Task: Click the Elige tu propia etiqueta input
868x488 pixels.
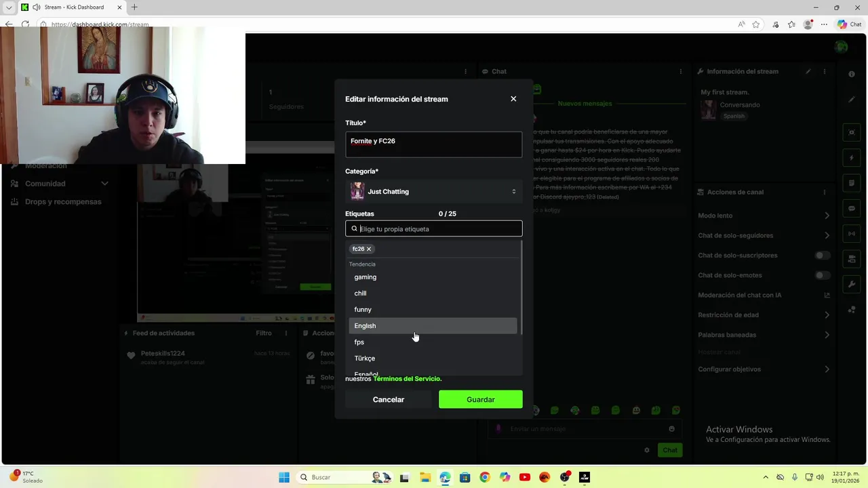Action: pyautogui.click(x=433, y=229)
